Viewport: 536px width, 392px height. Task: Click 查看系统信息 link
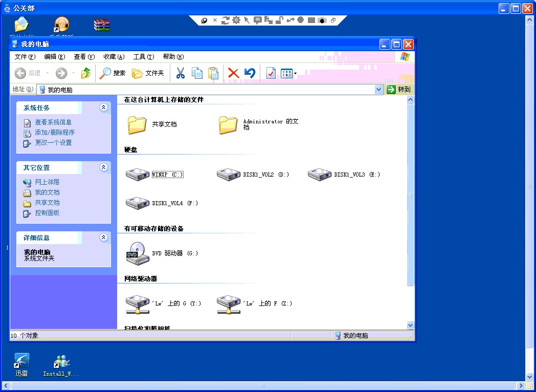tap(53, 122)
